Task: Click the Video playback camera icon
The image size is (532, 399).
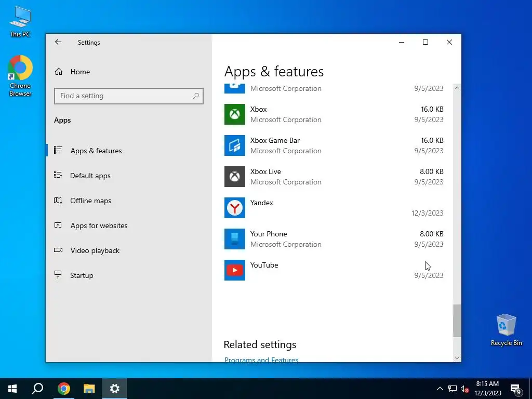Action: (x=58, y=250)
